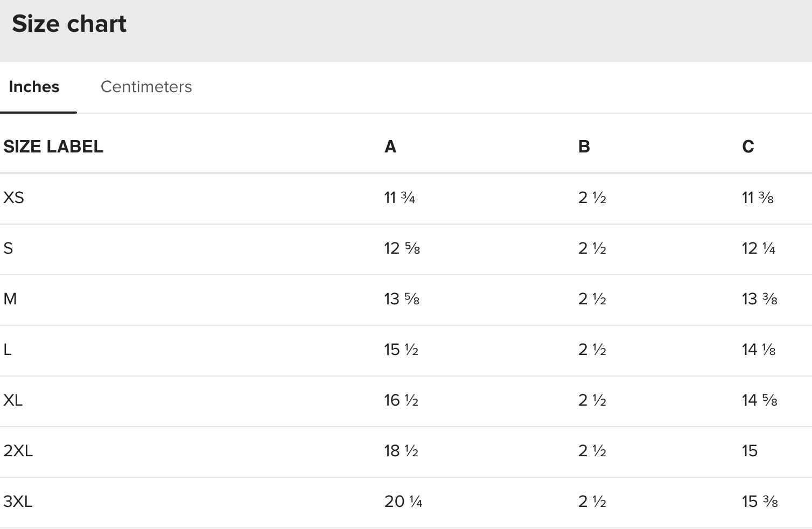
Task: Select the M size row label
Action: (x=10, y=299)
